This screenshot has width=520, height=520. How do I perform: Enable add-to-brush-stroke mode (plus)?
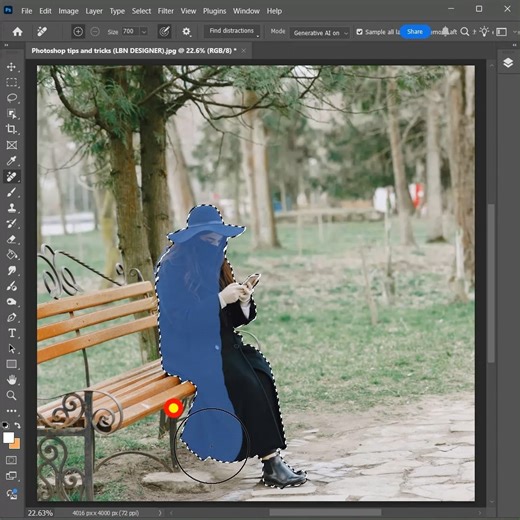pos(78,32)
